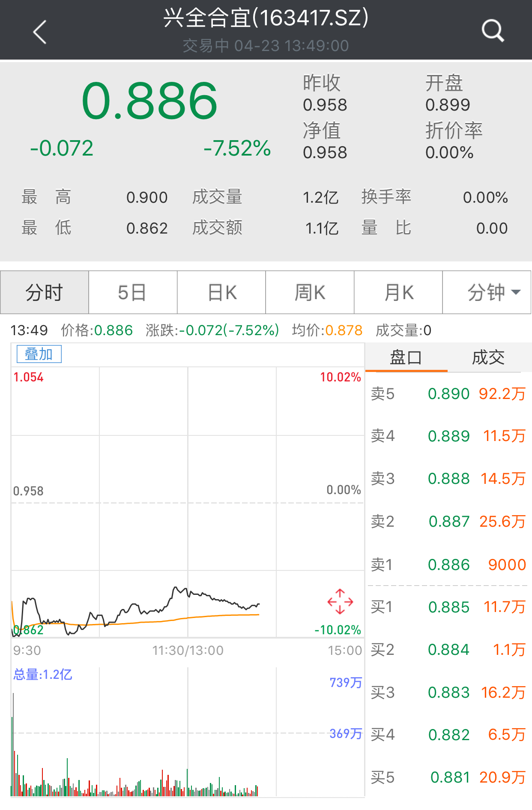Switch to the 5日 chart tab
The width and height of the screenshot is (532, 810).
[133, 292]
